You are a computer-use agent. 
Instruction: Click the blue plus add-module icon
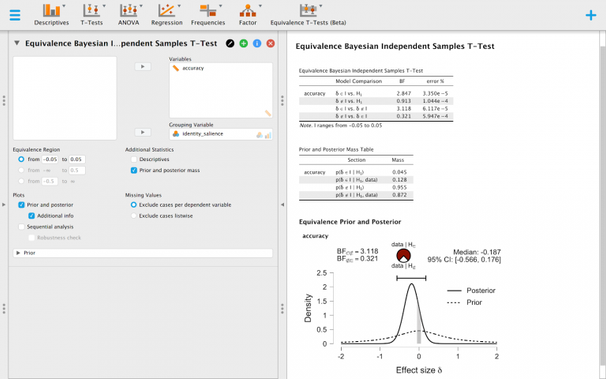(591, 15)
